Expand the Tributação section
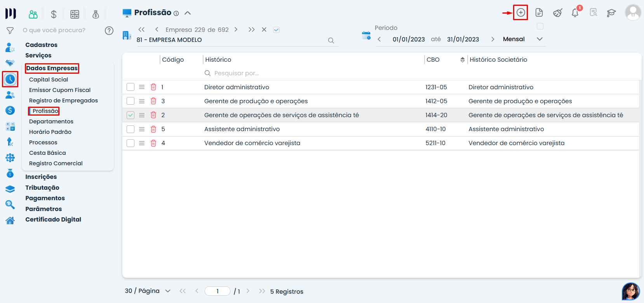 pyautogui.click(x=42, y=188)
